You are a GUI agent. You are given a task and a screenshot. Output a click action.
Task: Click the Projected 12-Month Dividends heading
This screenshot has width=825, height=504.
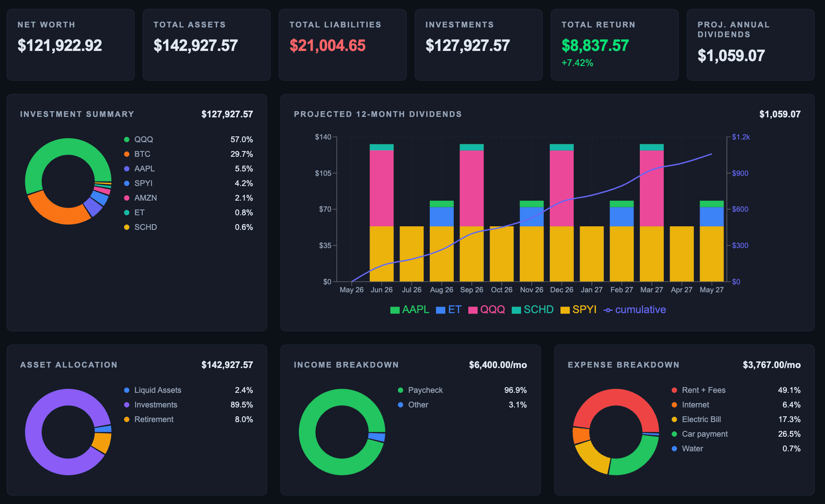(378, 114)
